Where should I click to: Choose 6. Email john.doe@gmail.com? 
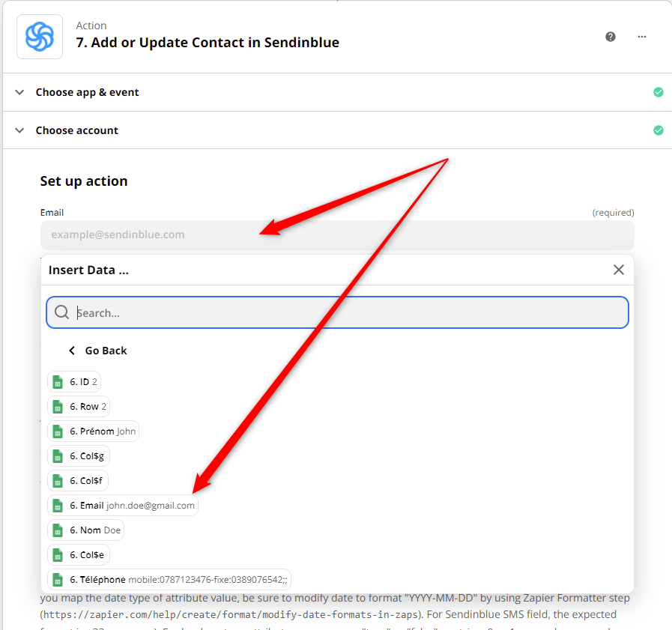click(x=123, y=506)
